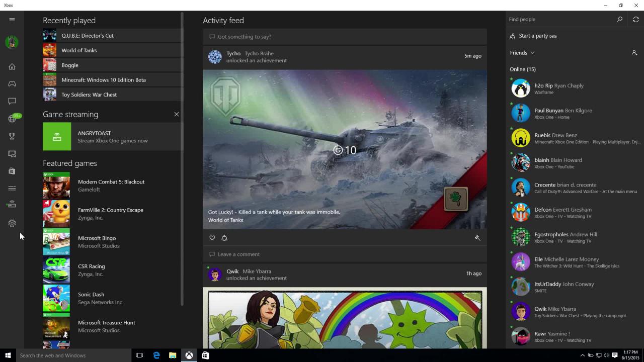Share Tycho's achievement post
644x362 pixels.
click(224, 238)
